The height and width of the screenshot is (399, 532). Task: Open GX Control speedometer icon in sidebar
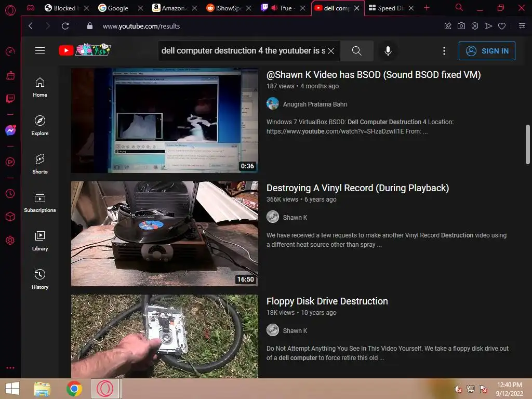pos(10,51)
